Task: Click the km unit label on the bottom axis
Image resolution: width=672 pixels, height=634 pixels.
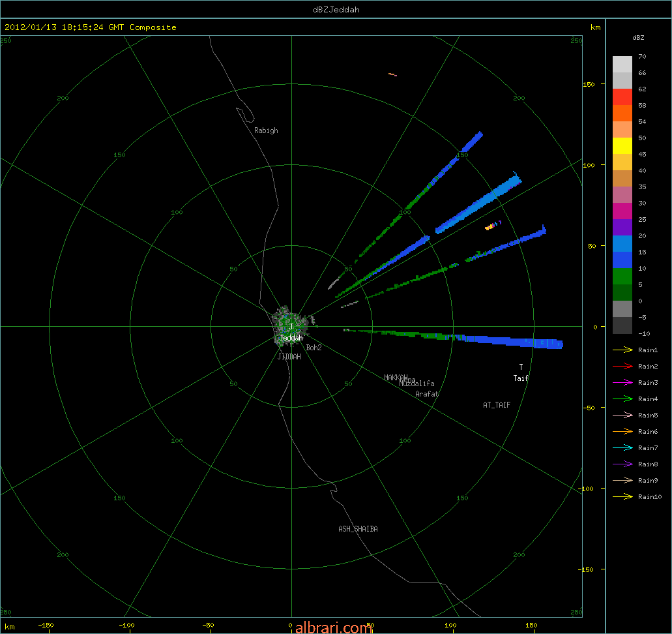Action: pyautogui.click(x=9, y=627)
